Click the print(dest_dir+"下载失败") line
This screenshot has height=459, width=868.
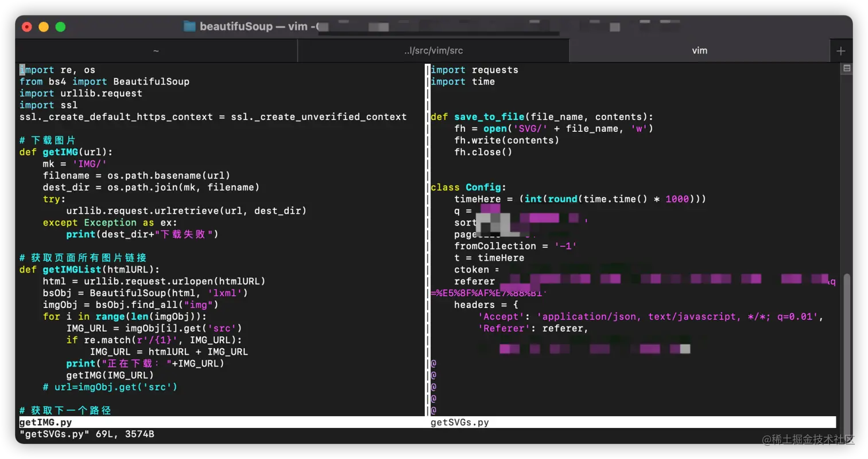tap(142, 234)
